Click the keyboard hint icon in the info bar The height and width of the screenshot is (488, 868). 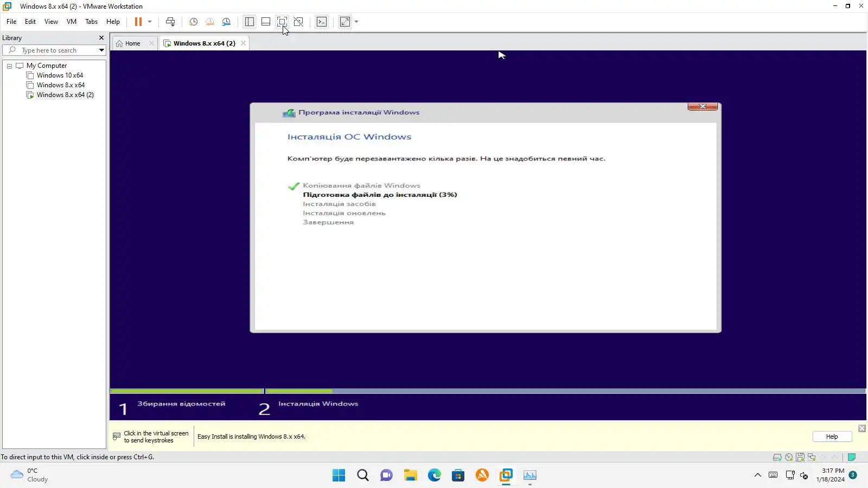117,436
